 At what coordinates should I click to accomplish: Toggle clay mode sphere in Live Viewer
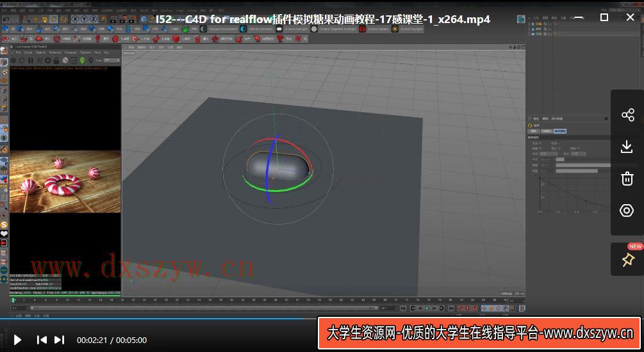[x=65, y=60]
